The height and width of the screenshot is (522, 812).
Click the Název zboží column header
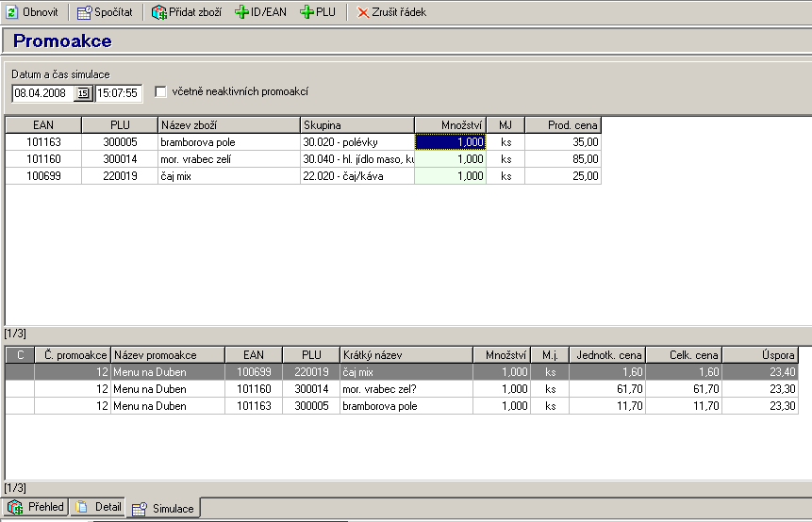pyautogui.click(x=229, y=125)
